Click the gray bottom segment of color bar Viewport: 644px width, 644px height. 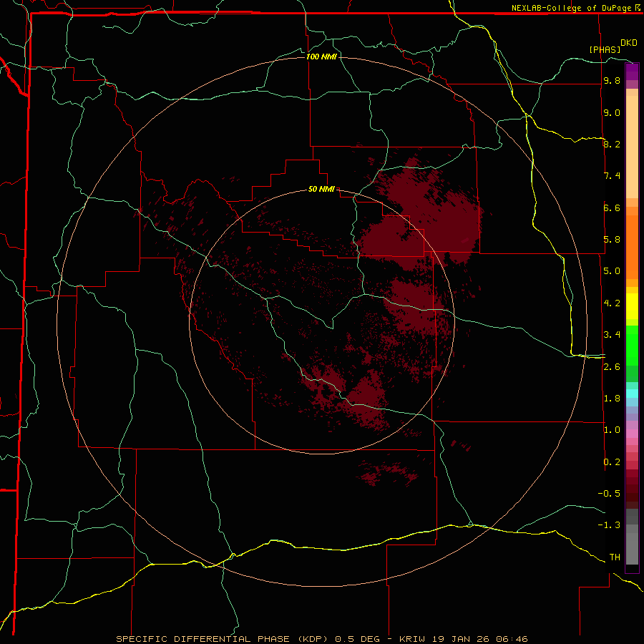point(632,537)
